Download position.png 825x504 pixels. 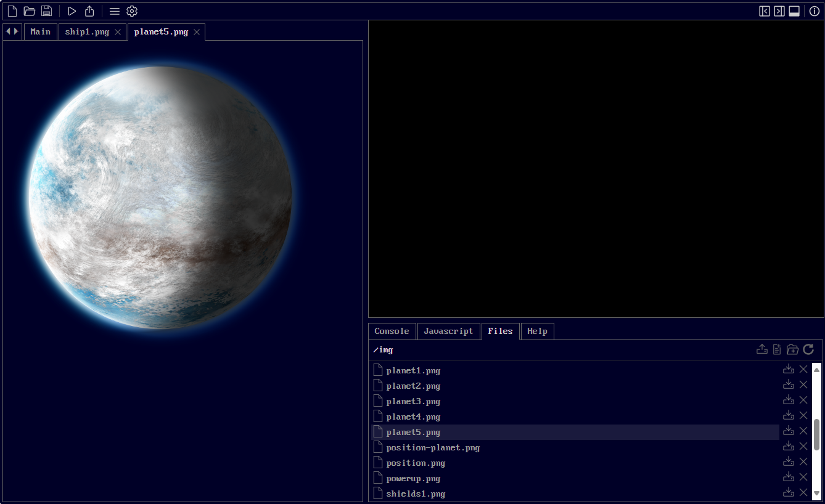coord(789,461)
